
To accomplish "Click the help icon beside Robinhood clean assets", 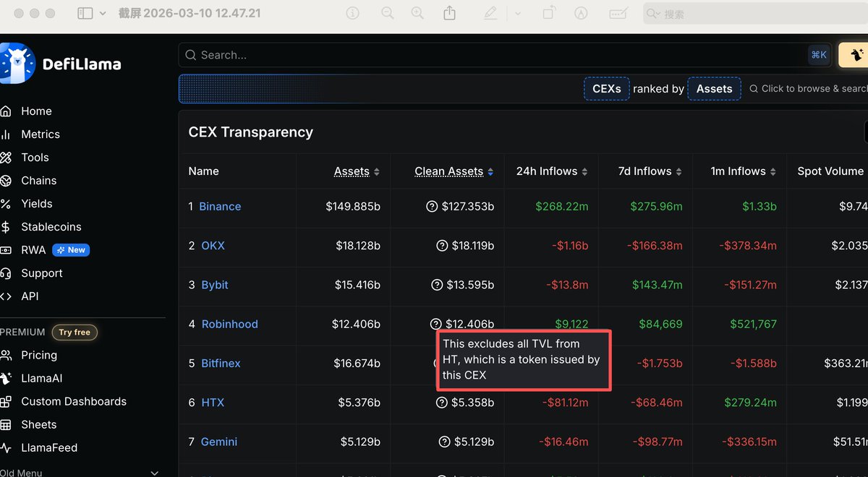I will (x=435, y=324).
